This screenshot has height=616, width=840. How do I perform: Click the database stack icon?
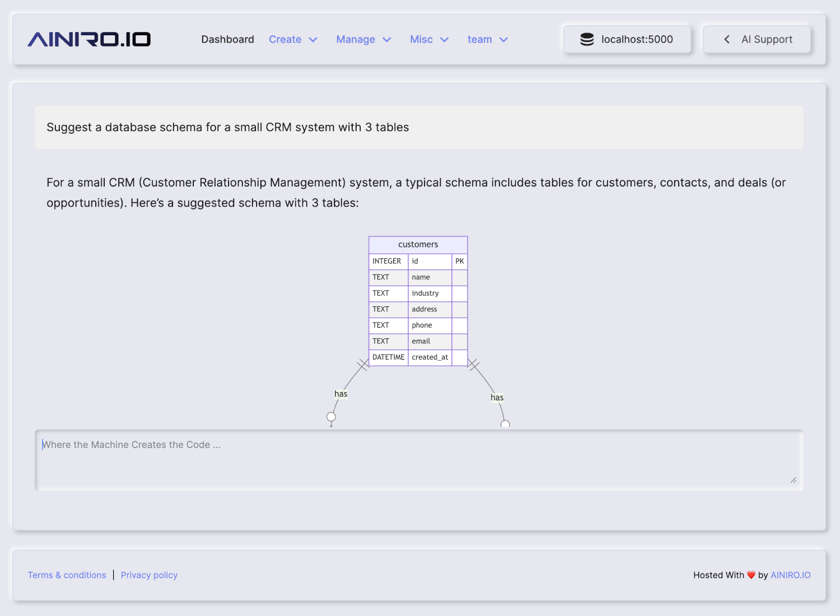point(587,39)
